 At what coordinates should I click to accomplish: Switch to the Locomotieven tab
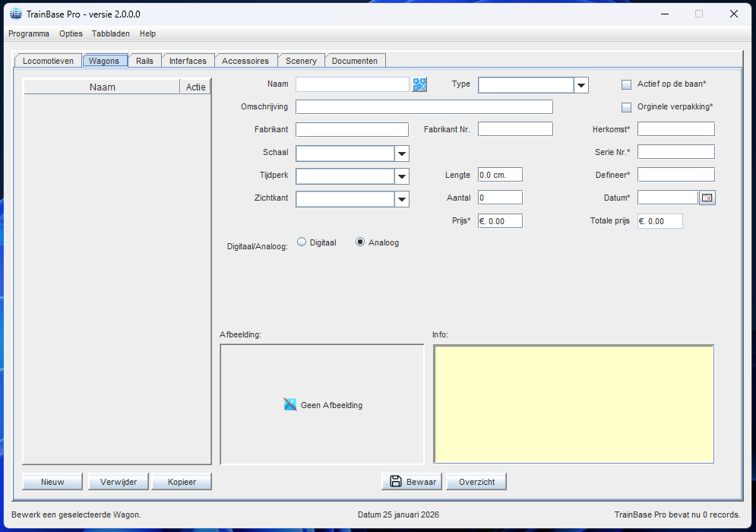pos(48,61)
